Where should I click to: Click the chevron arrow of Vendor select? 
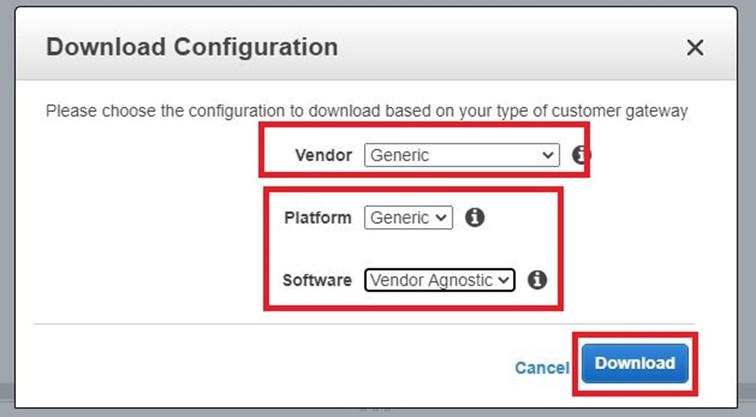coord(546,155)
